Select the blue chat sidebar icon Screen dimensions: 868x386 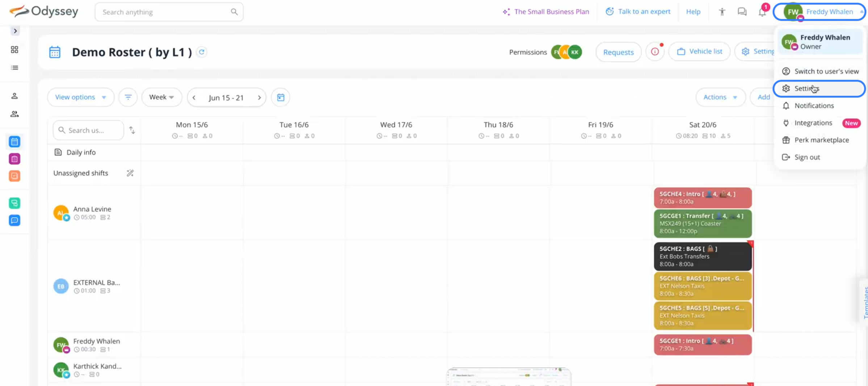(x=14, y=220)
